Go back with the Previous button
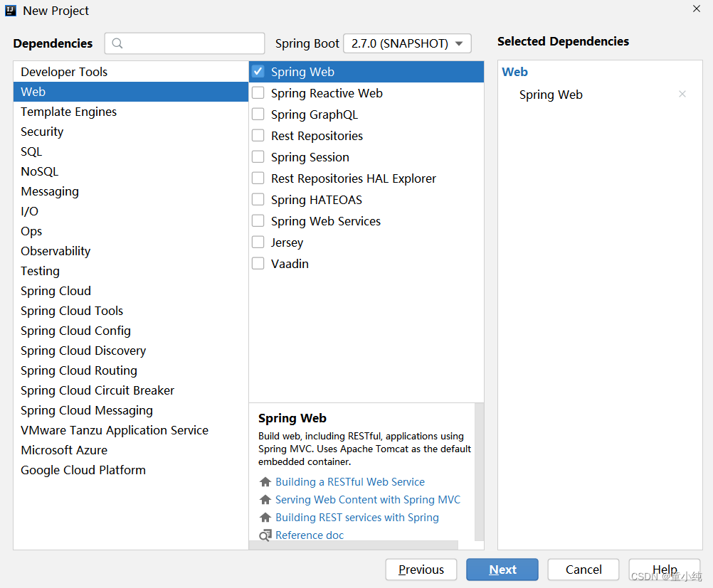The height and width of the screenshot is (588, 713). point(421,570)
